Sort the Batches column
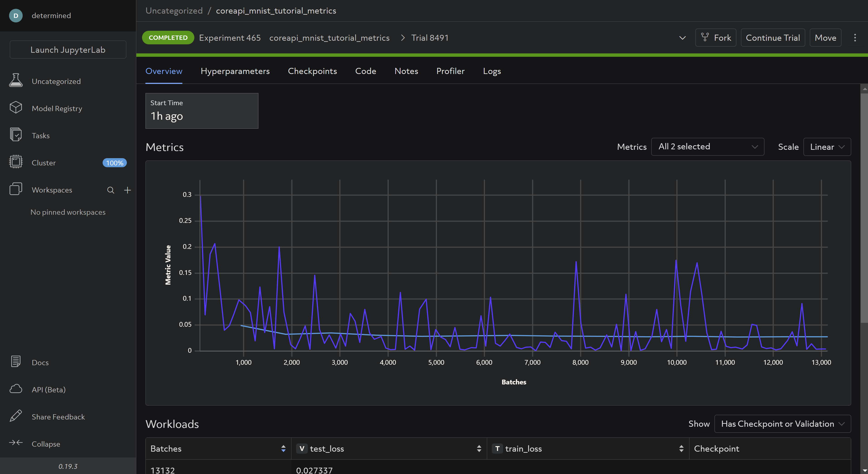The image size is (868, 474). point(283,448)
